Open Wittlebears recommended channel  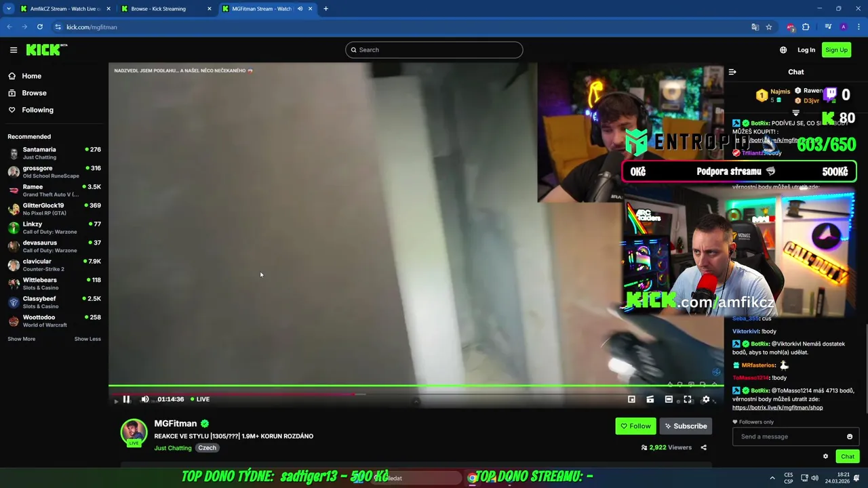(54, 284)
